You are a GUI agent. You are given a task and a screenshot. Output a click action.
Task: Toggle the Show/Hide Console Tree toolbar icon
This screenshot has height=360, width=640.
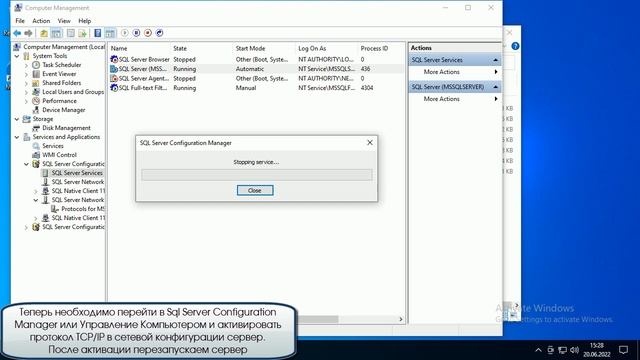pyautogui.click(x=56, y=33)
